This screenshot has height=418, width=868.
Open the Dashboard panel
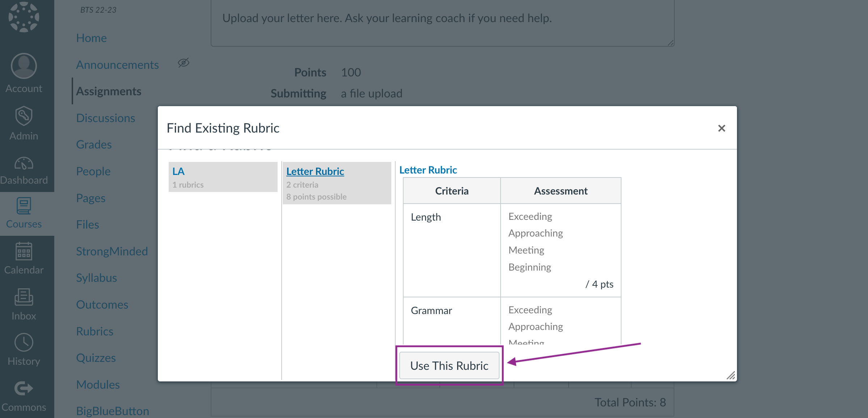point(24,170)
